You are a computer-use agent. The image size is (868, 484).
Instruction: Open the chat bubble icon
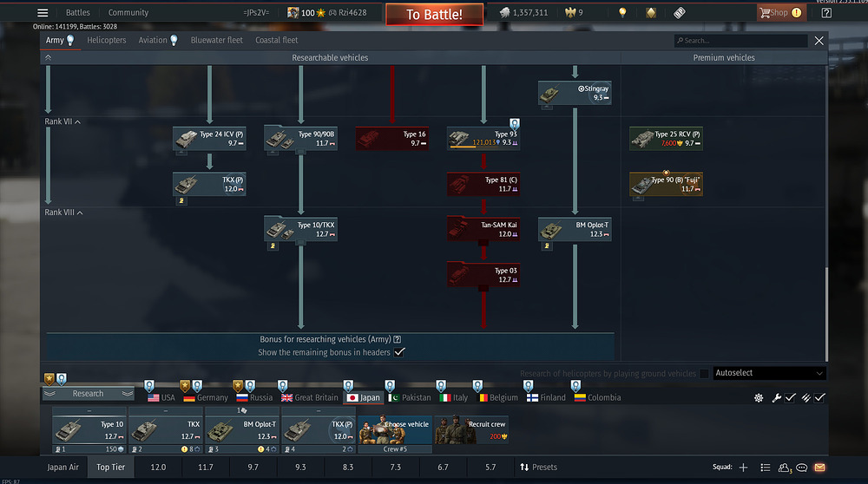pos(801,468)
